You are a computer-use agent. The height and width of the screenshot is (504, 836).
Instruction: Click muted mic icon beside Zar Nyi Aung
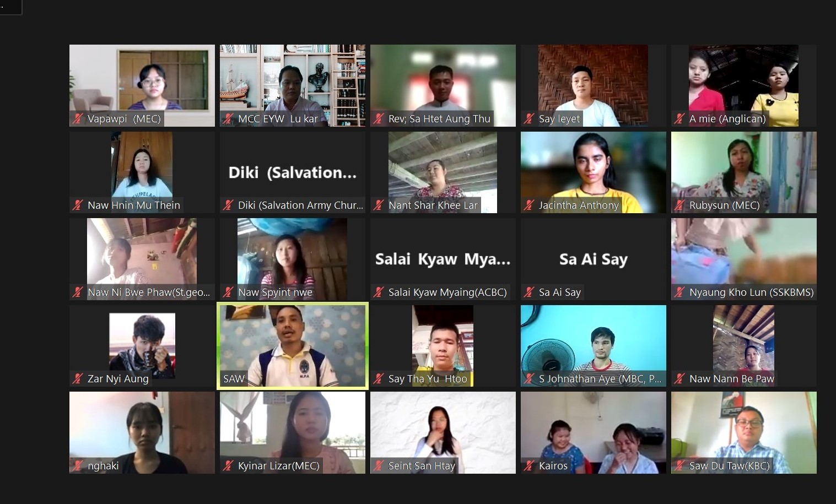pos(78,378)
